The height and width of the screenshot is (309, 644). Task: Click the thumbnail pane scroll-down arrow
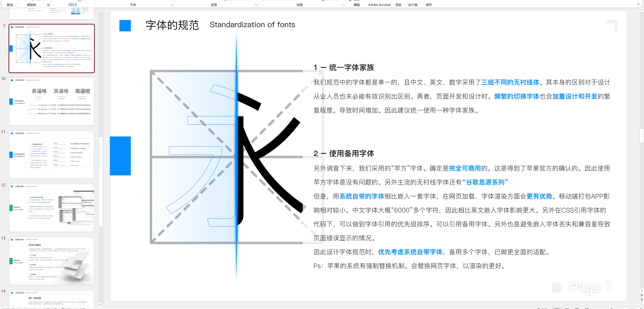tap(101, 305)
